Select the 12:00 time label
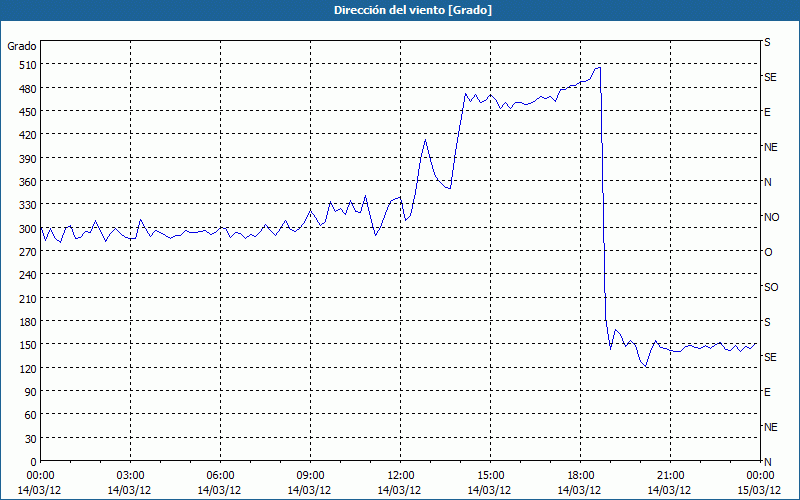 click(x=401, y=476)
